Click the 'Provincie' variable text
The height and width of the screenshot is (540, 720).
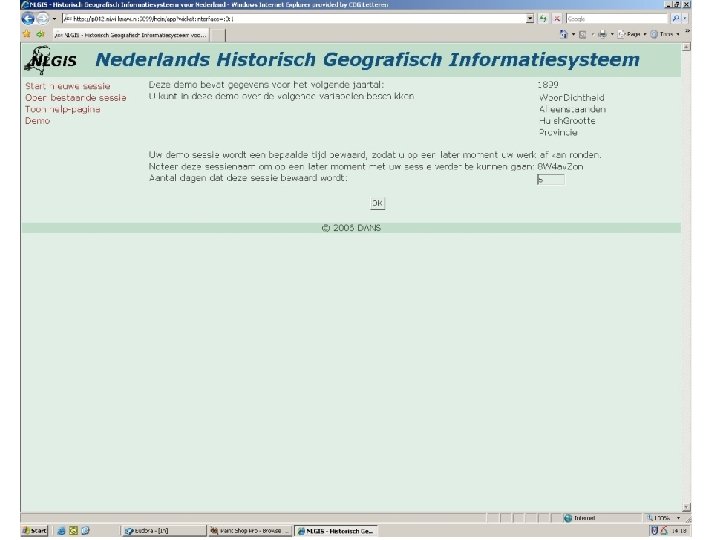click(x=558, y=132)
